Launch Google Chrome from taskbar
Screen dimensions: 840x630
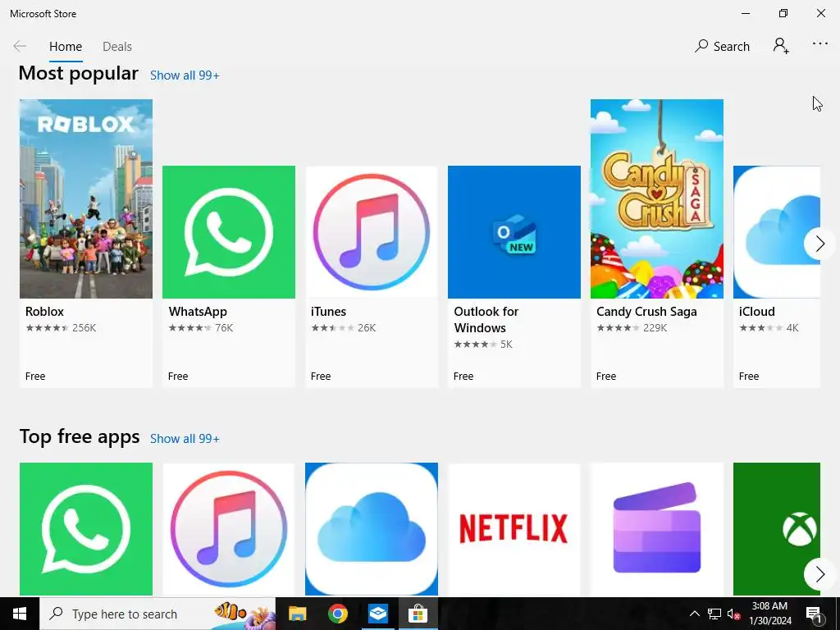(337, 614)
